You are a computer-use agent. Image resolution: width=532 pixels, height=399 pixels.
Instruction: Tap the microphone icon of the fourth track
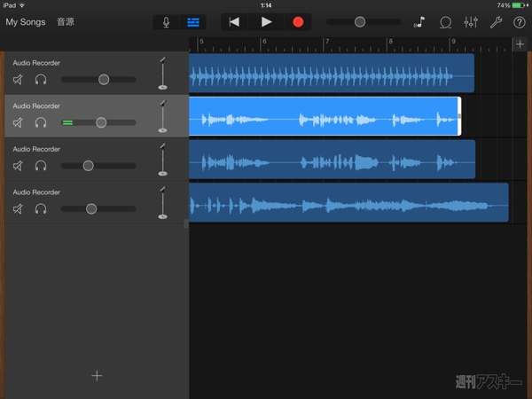[162, 202]
